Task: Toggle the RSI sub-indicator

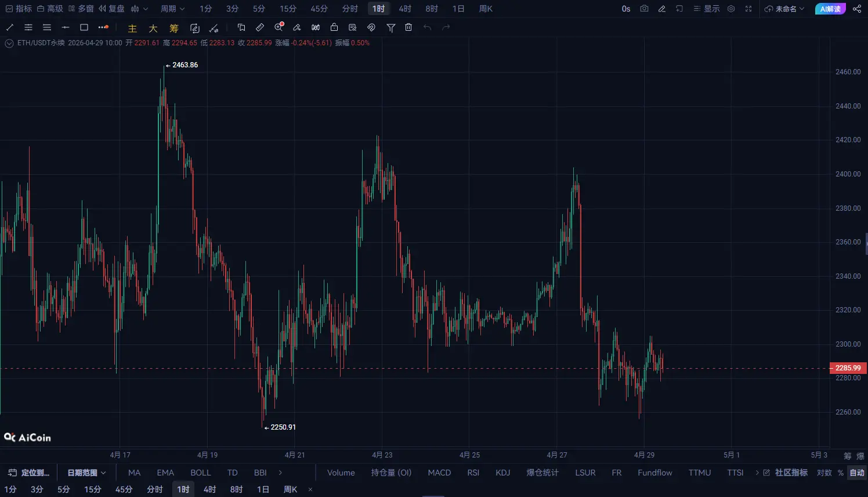Action: 473,473
